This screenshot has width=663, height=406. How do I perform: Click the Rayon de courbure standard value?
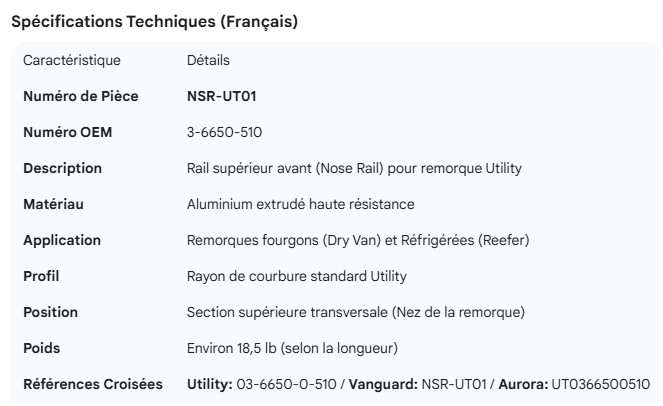coord(296,276)
